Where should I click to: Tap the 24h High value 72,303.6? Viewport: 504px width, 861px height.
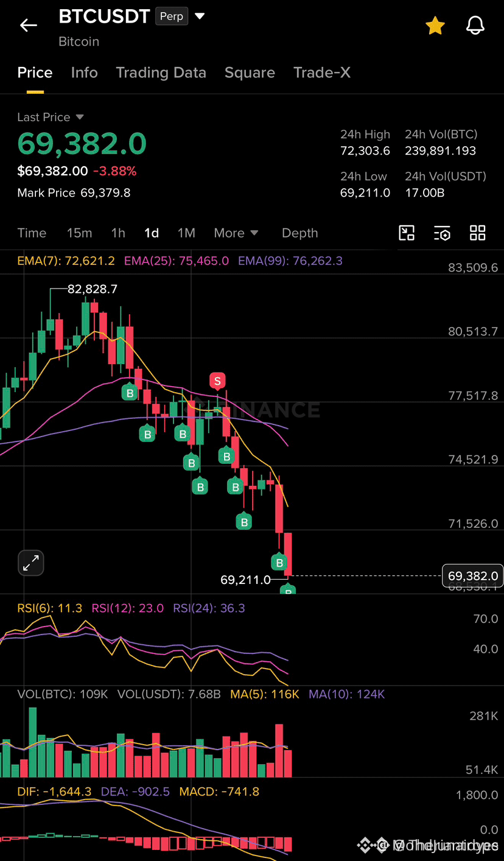tap(365, 150)
